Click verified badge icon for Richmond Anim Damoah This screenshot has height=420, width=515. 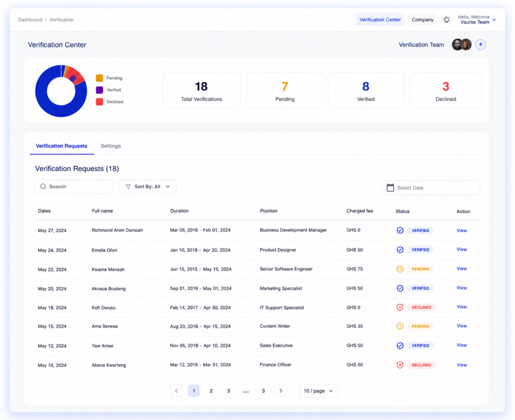click(x=400, y=230)
